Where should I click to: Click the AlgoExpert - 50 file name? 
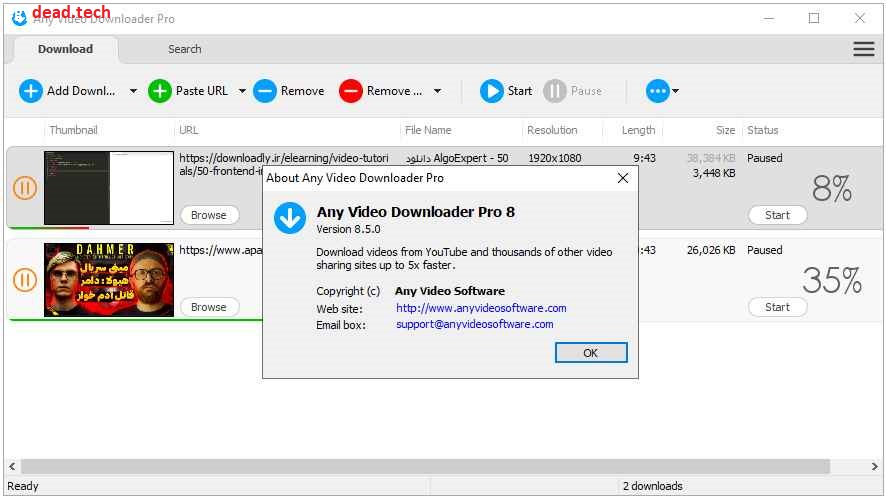click(457, 158)
